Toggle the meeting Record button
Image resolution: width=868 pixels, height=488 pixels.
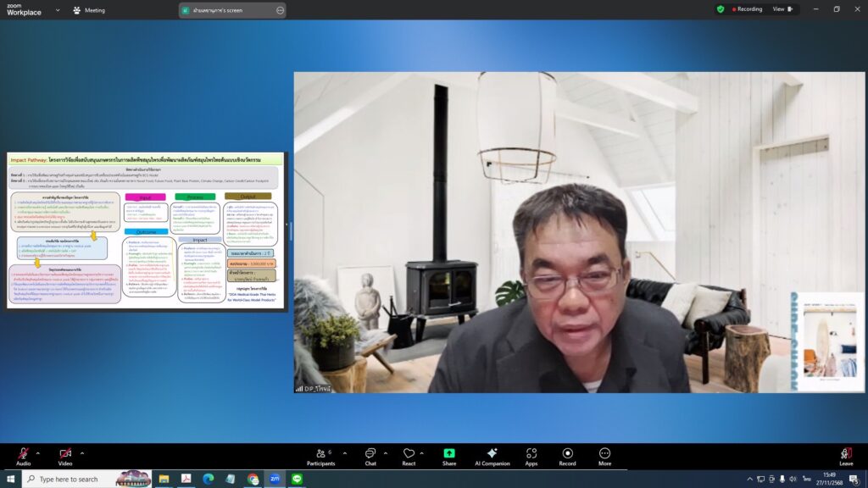pyautogui.click(x=567, y=457)
